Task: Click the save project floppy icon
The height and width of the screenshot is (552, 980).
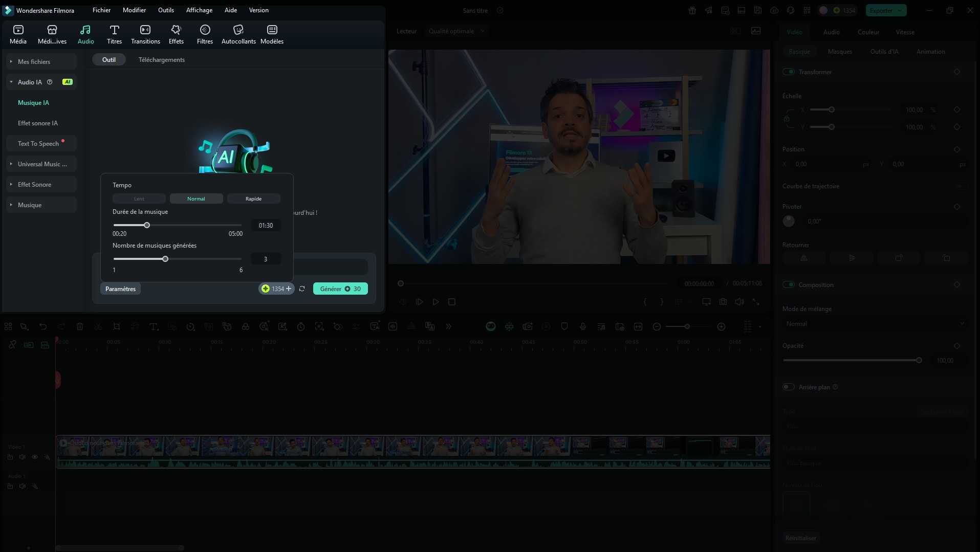Action: pos(758,10)
